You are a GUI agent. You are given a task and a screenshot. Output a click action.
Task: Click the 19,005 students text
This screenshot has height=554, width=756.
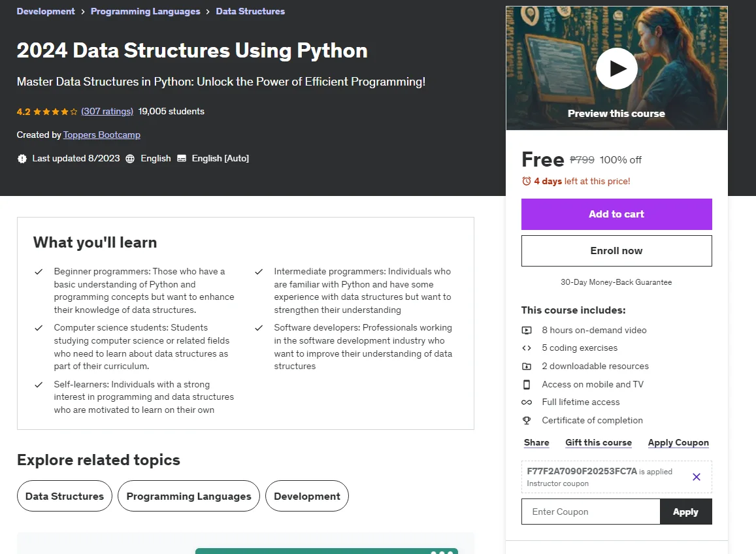point(171,111)
